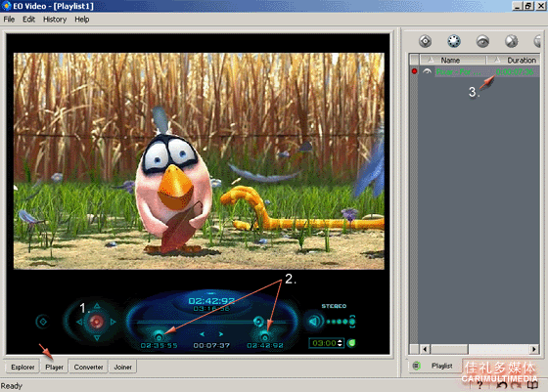Switch to the Converter tab

point(88,367)
